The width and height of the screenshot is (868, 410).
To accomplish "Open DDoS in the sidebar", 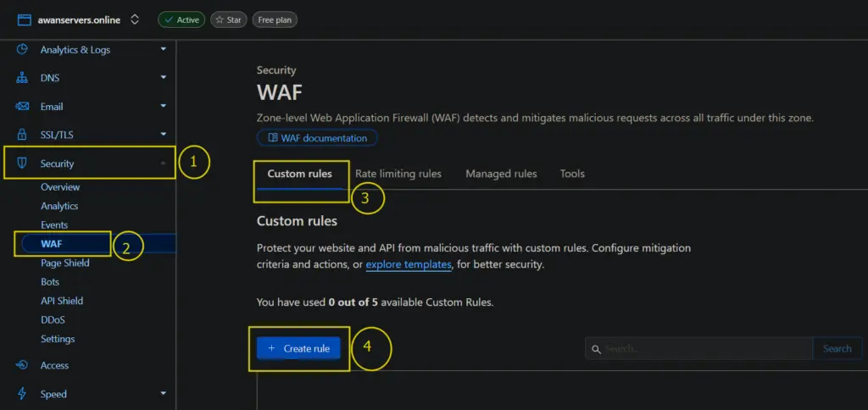I will point(53,320).
